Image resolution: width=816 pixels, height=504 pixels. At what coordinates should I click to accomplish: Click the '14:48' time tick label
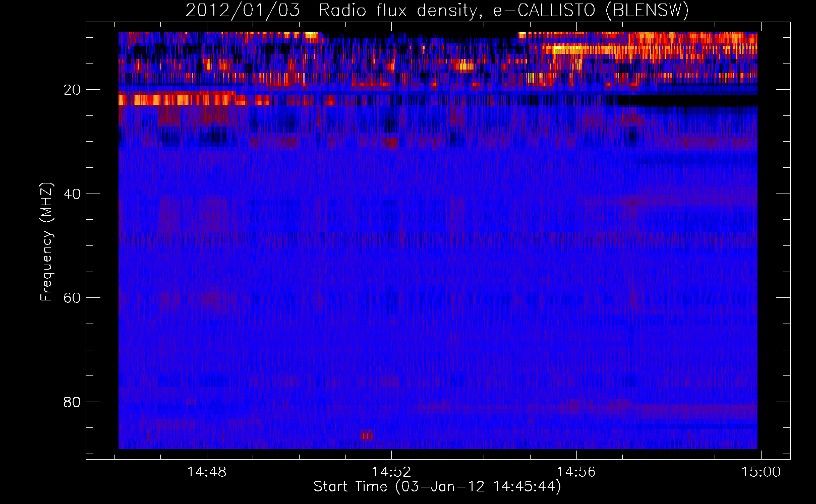point(207,472)
